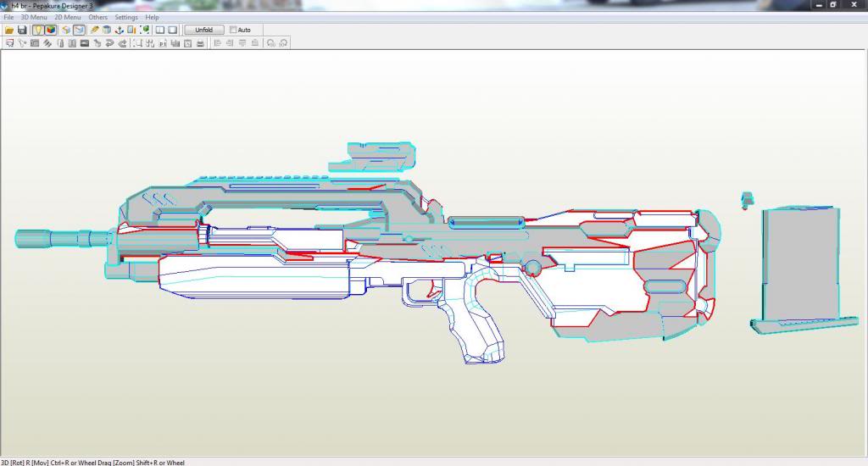Viewport: 868px width, 466px height.
Task: Click the yellow folded-paper edge icon
Action: pyautogui.click(x=66, y=30)
